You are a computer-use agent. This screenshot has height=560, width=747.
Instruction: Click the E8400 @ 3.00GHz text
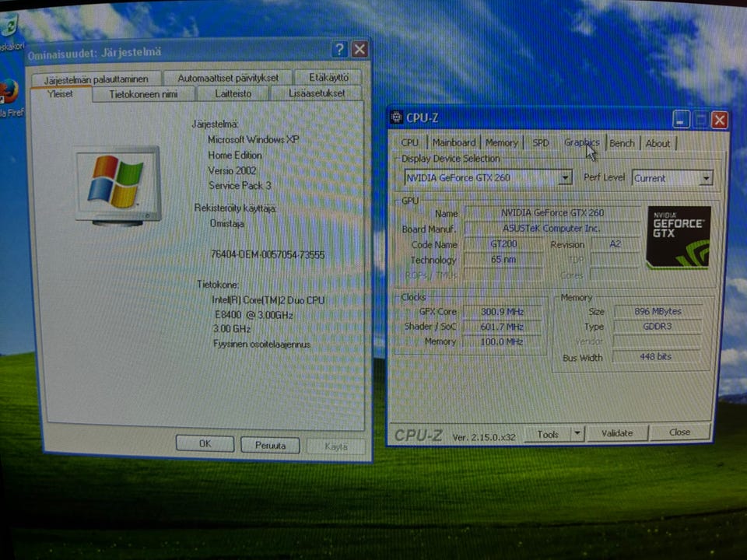click(x=254, y=315)
